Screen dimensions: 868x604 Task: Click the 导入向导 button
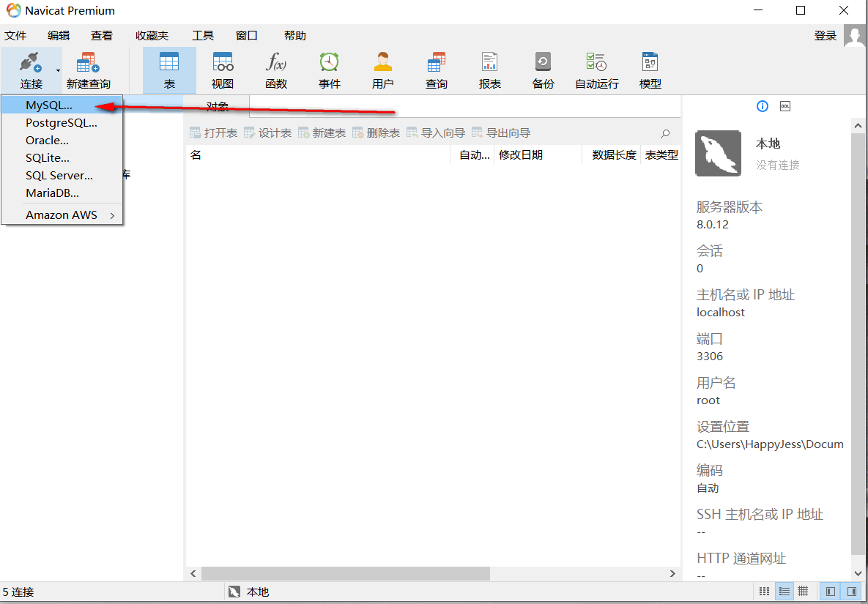(436, 133)
